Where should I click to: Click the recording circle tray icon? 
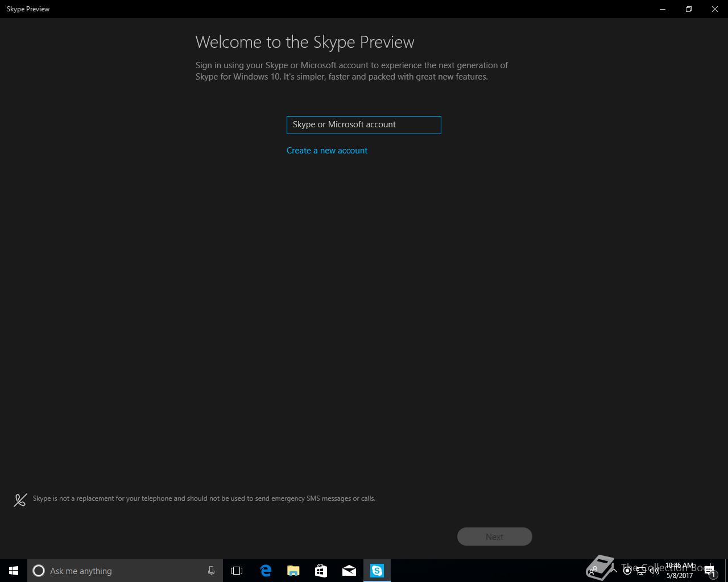click(627, 571)
